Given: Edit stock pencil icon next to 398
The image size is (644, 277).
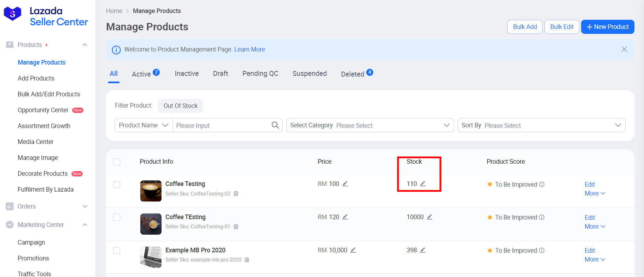Looking at the screenshot, I should click(423, 250).
